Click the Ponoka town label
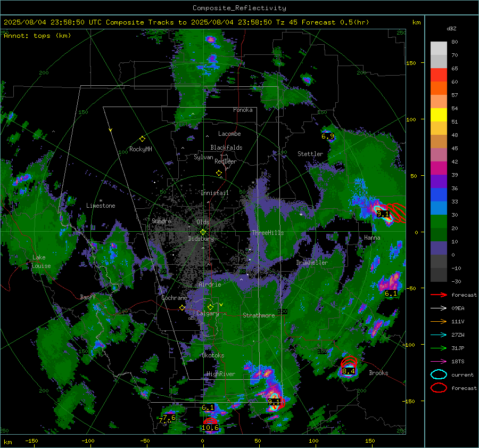The image size is (479, 448). pos(243,110)
